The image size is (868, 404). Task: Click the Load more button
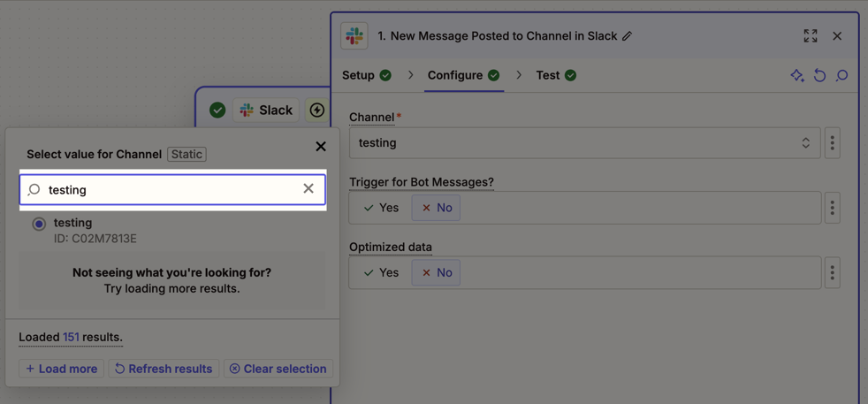click(x=61, y=369)
